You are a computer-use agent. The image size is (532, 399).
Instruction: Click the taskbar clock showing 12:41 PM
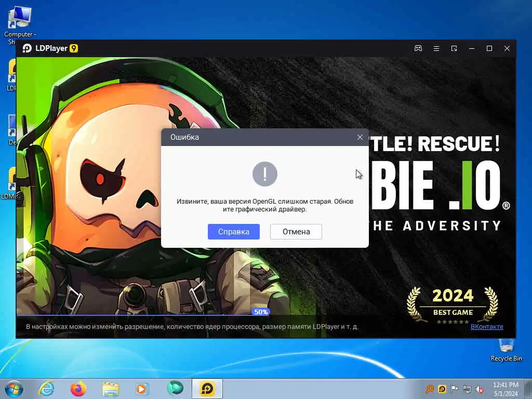(506, 389)
